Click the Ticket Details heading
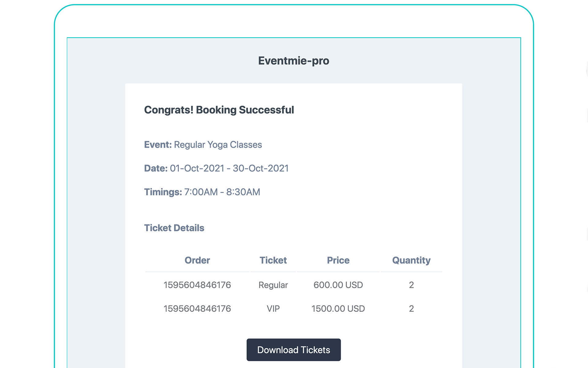The width and height of the screenshot is (588, 368). tap(174, 228)
